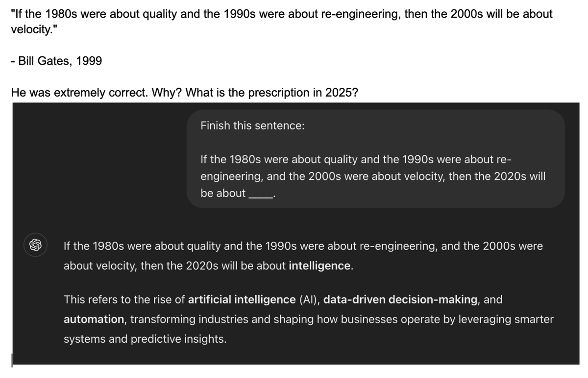This screenshot has width=588, height=378.
Task: Click "be about" before the blank in the prompt
Action: [x=222, y=193]
